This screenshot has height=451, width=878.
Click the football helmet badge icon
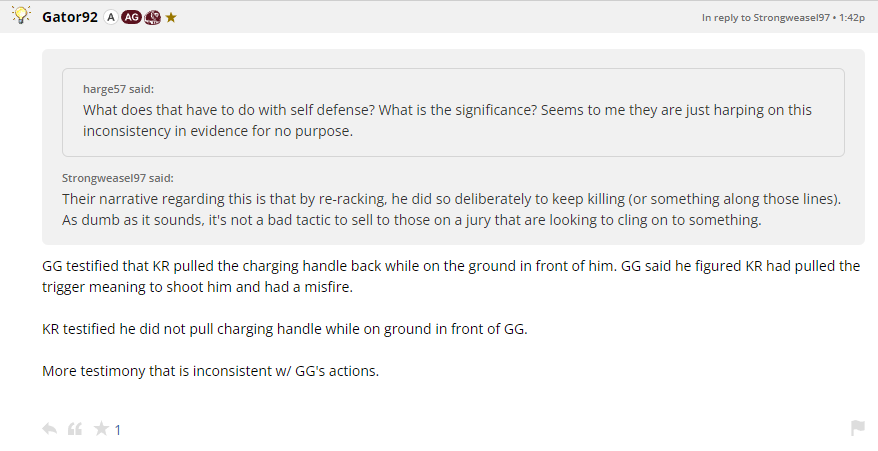click(152, 18)
